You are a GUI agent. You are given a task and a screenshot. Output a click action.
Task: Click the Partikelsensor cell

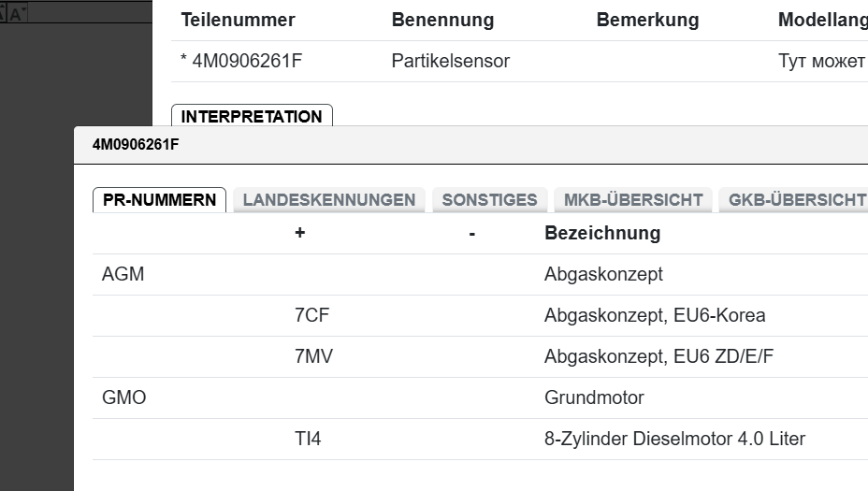(x=450, y=61)
